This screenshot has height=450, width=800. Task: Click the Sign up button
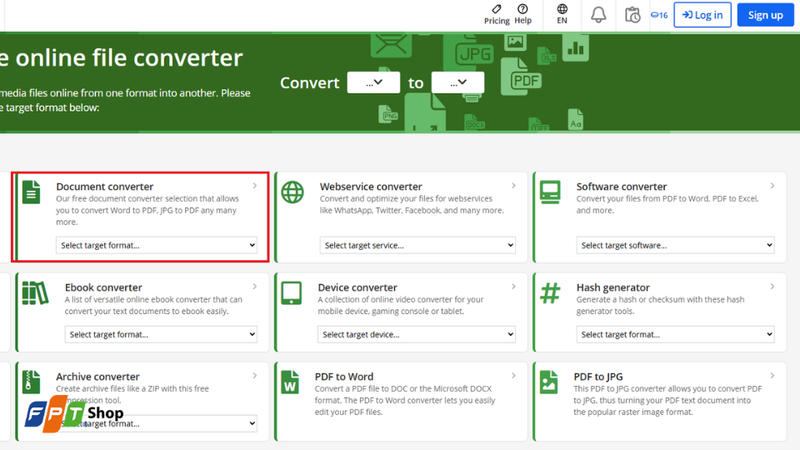[765, 15]
